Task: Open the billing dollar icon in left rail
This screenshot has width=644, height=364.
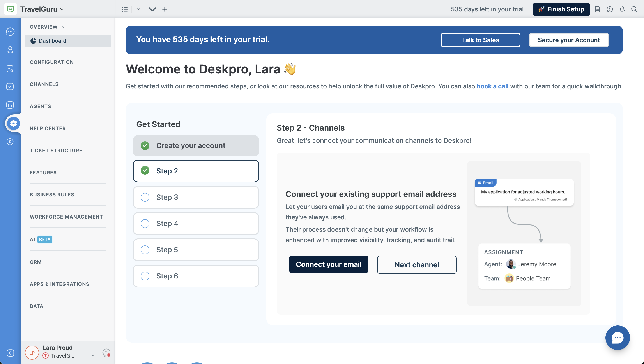Action: 10,142
